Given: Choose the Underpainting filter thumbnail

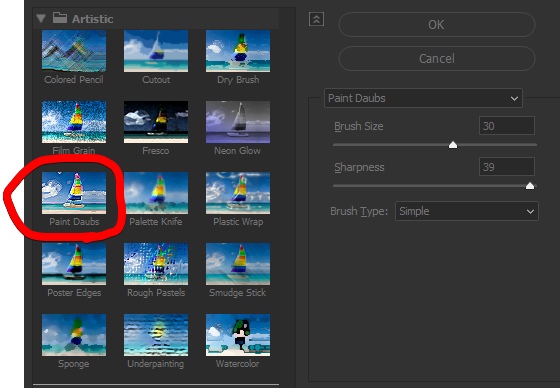Looking at the screenshot, I should click(156, 335).
